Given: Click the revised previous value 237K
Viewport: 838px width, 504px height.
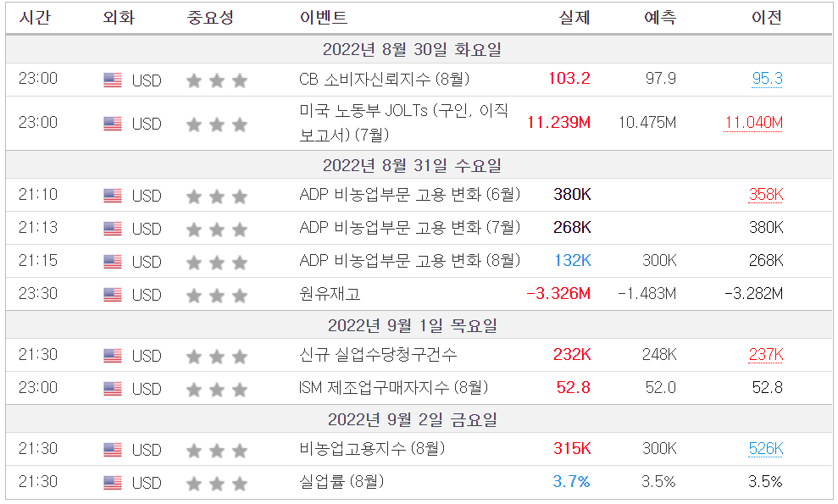Looking at the screenshot, I should click(x=766, y=354).
